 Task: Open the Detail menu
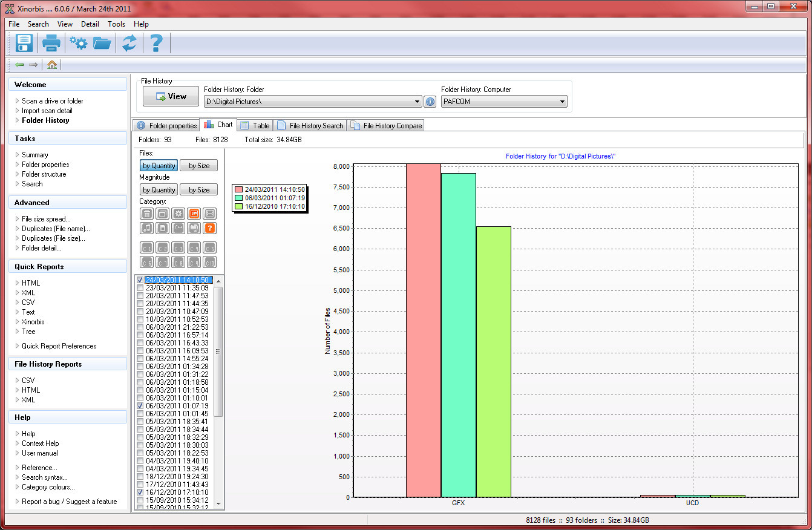pyautogui.click(x=90, y=24)
